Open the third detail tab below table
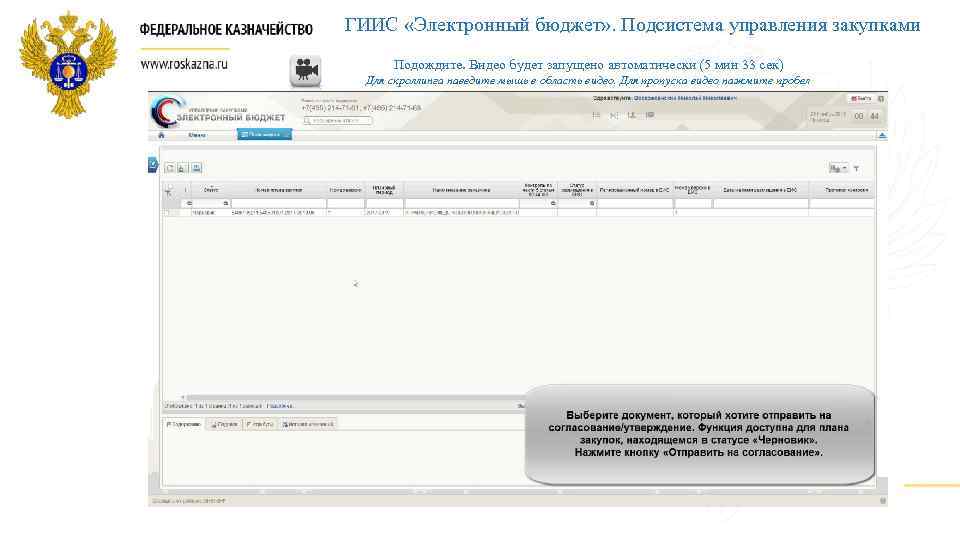 [260, 424]
